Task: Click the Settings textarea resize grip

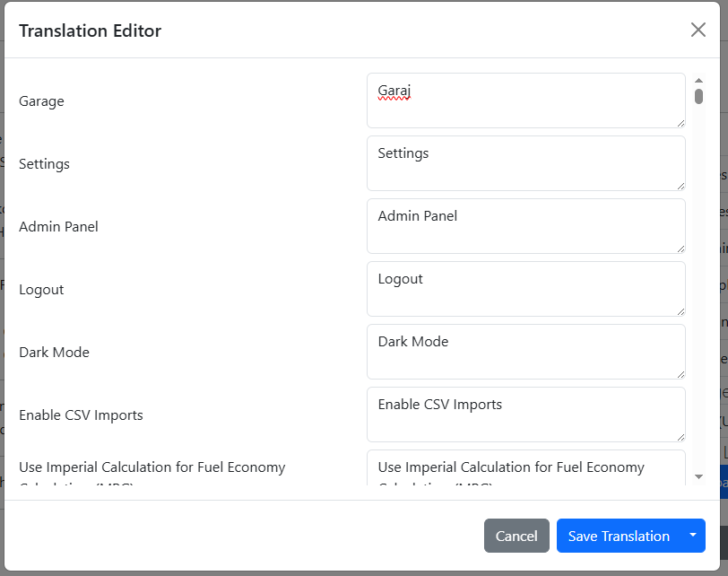Action: coord(680,186)
